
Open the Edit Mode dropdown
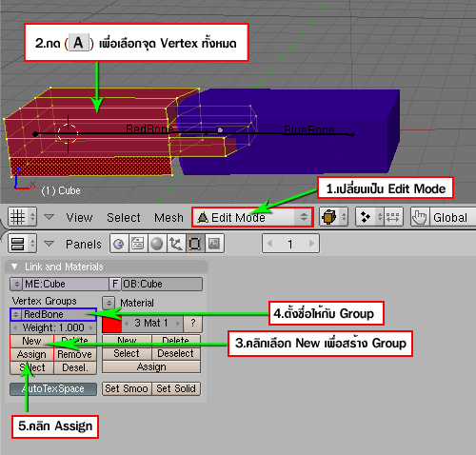click(x=252, y=217)
